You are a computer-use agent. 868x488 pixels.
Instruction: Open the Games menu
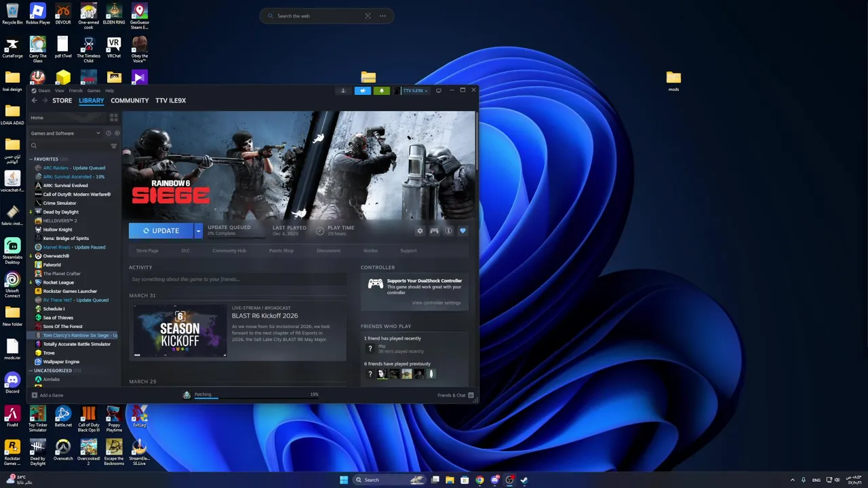(x=94, y=90)
